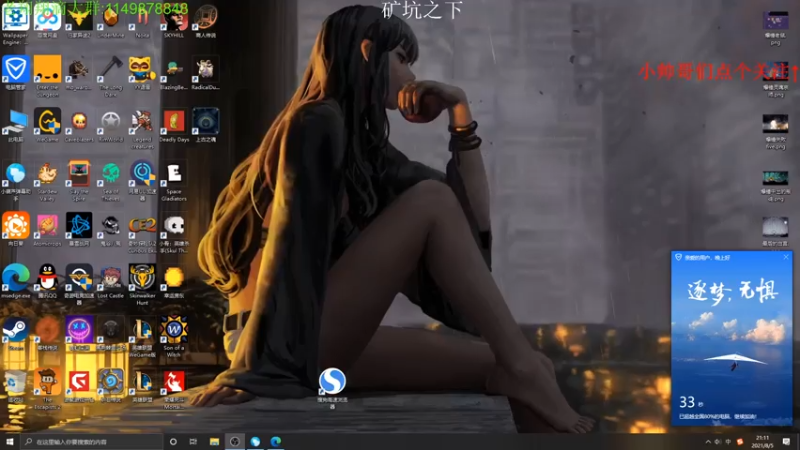
Task: Open File Explorer from taskbar
Action: [x=214, y=441]
